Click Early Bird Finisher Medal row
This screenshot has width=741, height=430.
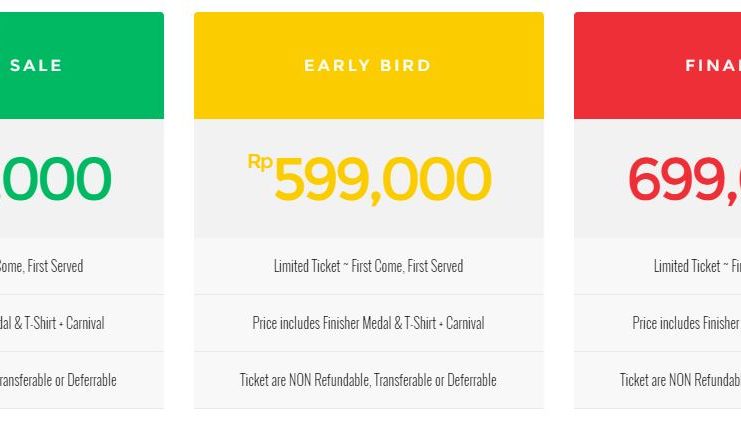369,323
